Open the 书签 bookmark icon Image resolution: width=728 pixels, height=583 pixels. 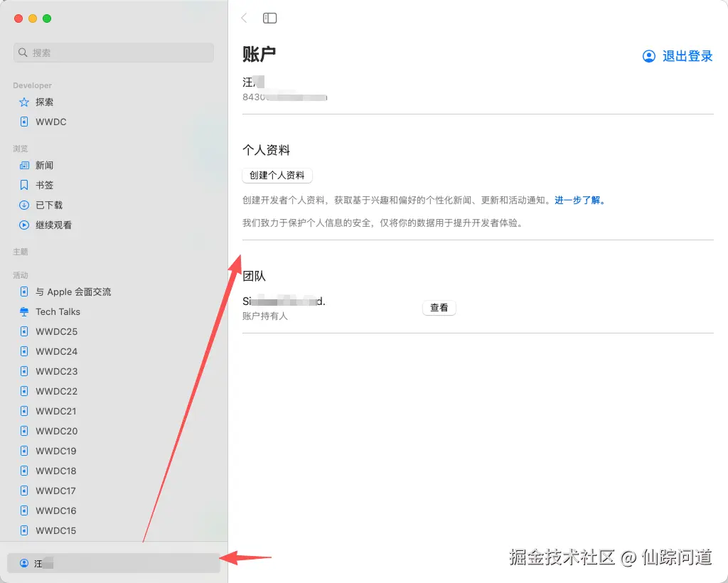click(24, 185)
